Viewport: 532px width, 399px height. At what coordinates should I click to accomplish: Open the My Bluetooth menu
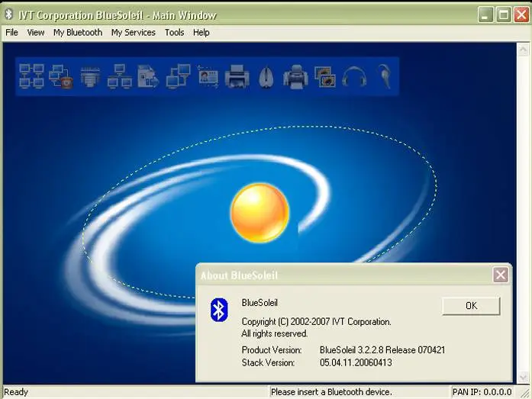coord(78,33)
